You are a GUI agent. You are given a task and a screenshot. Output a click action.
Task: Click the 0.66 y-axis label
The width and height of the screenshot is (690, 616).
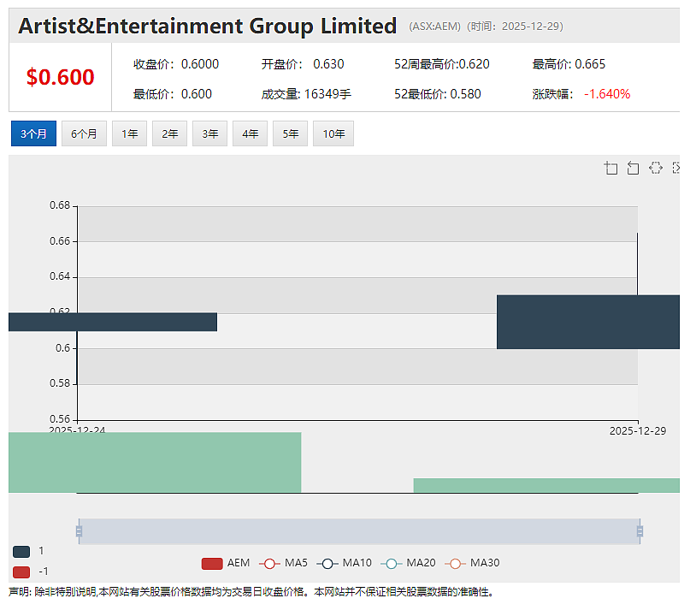click(x=60, y=241)
